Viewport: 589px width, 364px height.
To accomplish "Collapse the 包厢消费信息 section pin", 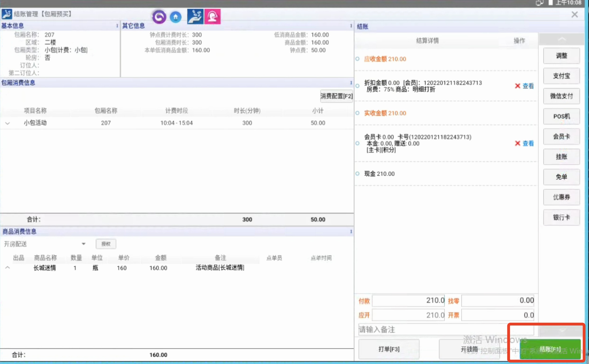I will pos(351,83).
